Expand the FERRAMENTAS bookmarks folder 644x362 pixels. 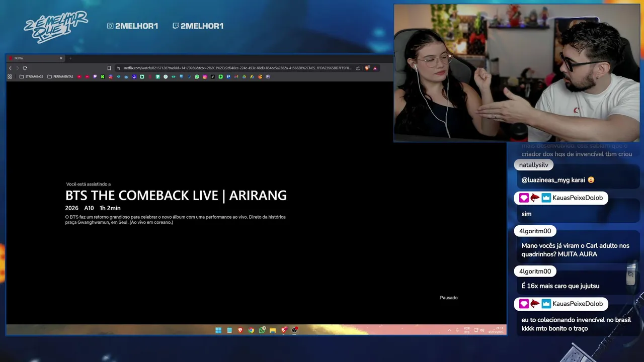point(60,76)
